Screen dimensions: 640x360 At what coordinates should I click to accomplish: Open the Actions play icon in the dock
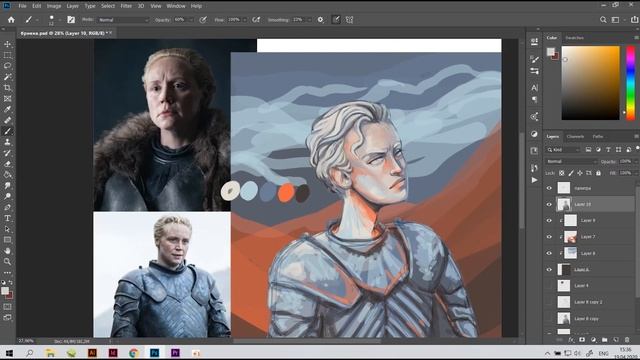click(x=534, y=180)
